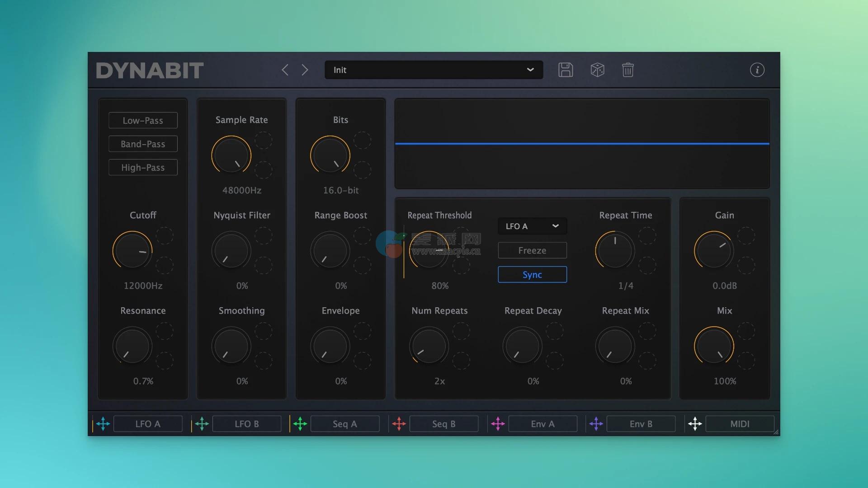Image resolution: width=868 pixels, height=488 pixels.
Task: Click the next preset right arrow
Action: (305, 70)
